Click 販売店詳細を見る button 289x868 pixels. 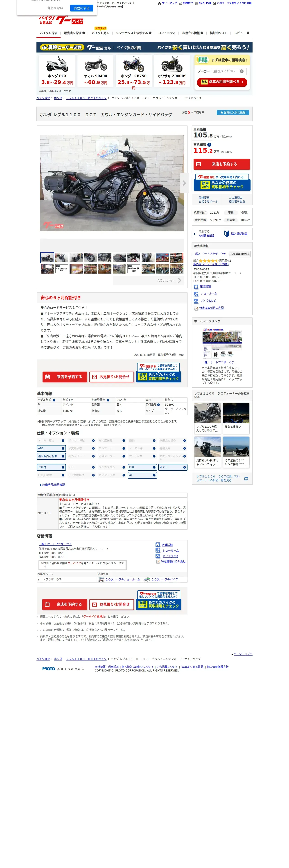coord(239,254)
